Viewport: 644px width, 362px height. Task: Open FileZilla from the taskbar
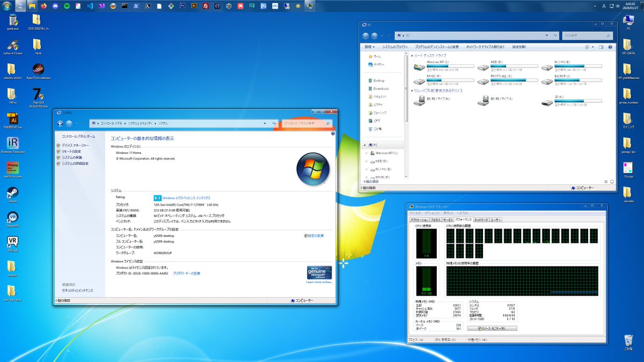pyautogui.click(x=206, y=6)
